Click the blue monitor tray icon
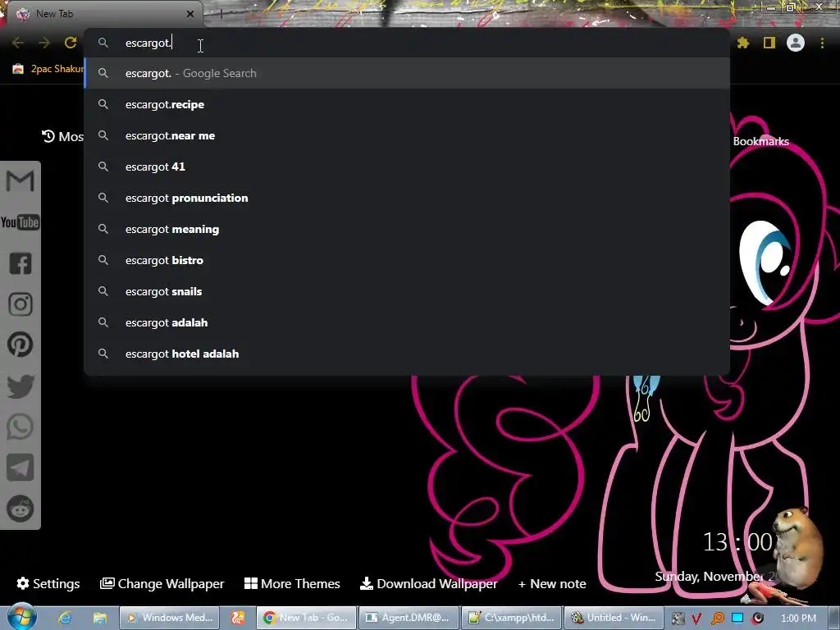Viewport: 840px width, 630px height. [x=737, y=618]
